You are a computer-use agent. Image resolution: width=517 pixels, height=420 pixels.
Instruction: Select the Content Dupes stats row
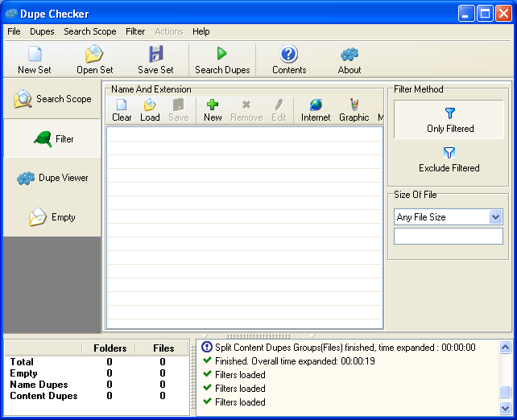(x=97, y=395)
